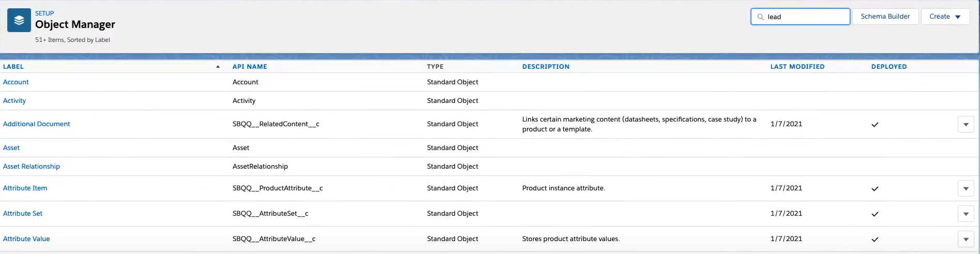Click the search magnifier icon
Screen dimensions: 980x254
point(760,17)
